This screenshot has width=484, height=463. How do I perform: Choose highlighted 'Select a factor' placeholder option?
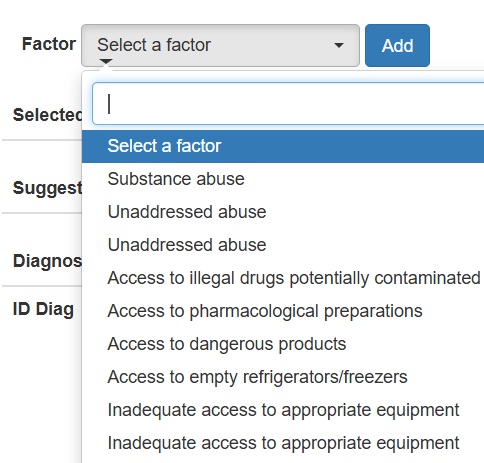click(x=283, y=146)
